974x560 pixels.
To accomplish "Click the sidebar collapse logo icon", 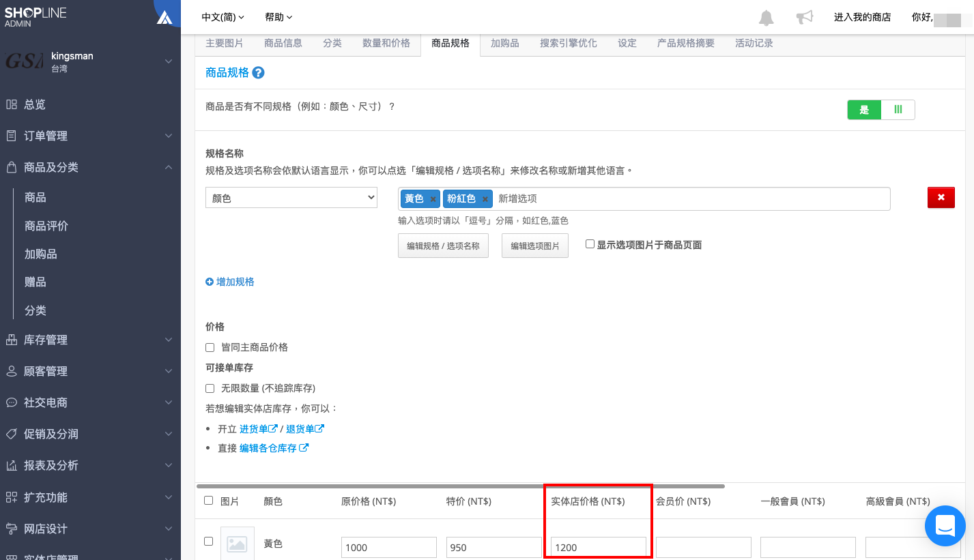I will (x=164, y=17).
